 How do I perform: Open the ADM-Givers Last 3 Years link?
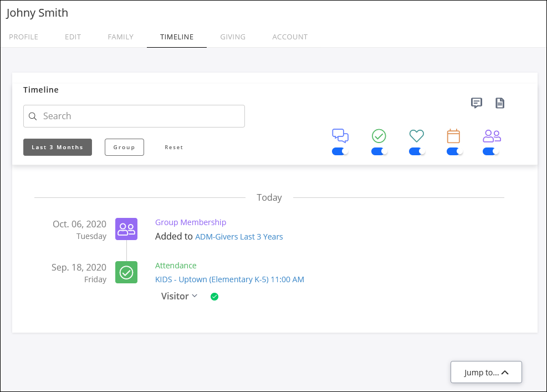point(239,237)
